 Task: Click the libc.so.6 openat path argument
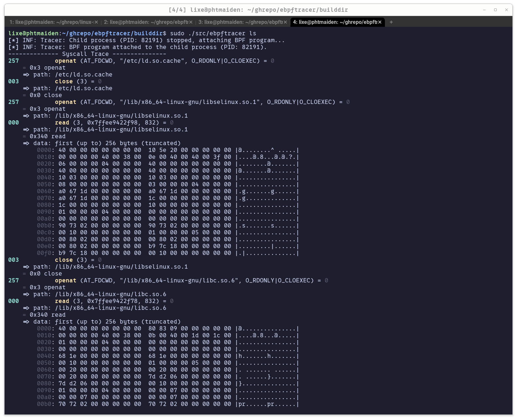(179, 280)
